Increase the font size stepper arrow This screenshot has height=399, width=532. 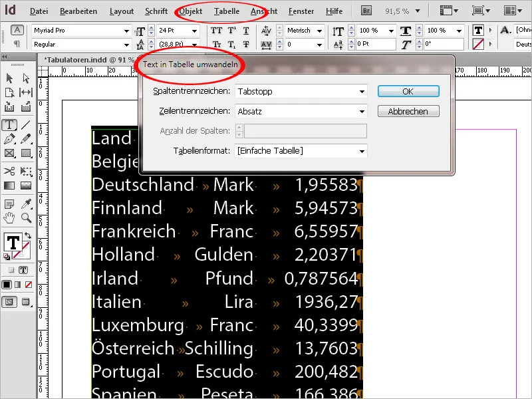click(x=152, y=28)
